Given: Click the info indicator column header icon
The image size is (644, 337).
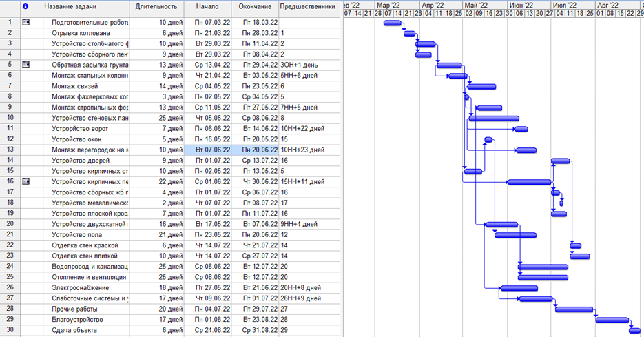Looking at the screenshot, I should 26,6.
